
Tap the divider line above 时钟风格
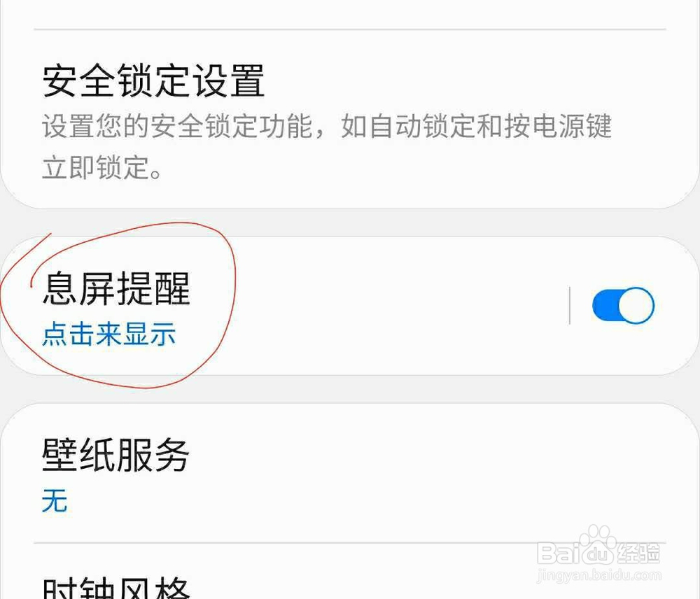350,543
